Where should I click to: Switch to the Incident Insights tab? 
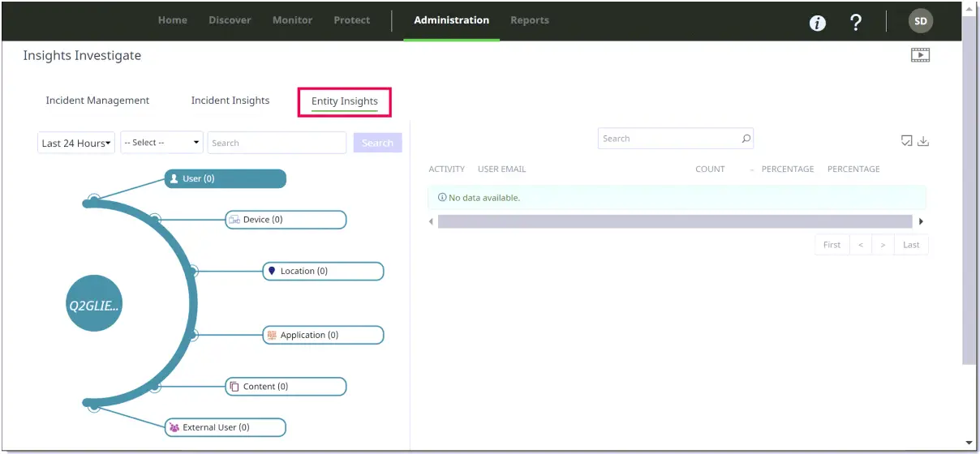(x=230, y=101)
